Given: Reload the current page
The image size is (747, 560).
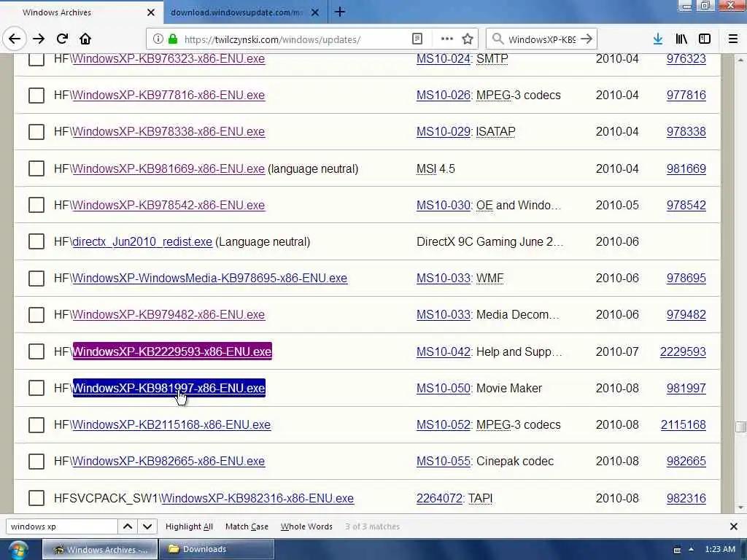Looking at the screenshot, I should (x=62, y=39).
